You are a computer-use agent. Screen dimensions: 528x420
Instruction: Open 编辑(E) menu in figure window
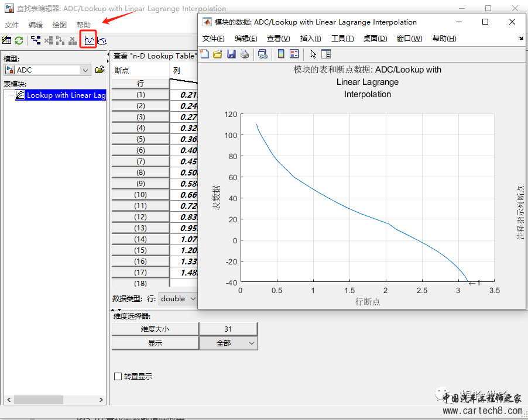click(246, 39)
